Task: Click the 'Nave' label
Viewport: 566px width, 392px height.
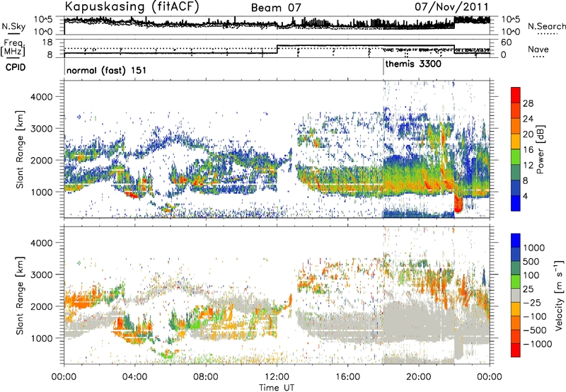Action: coord(538,49)
